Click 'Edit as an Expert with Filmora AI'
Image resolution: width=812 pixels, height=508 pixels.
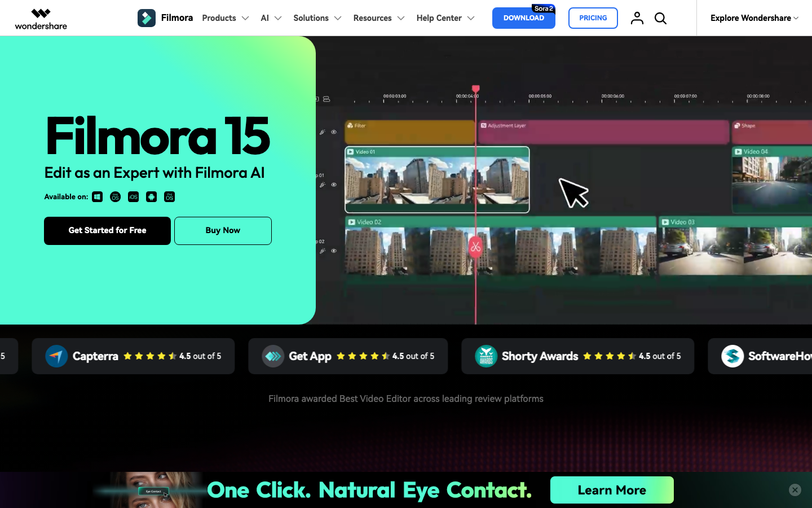coord(155,173)
